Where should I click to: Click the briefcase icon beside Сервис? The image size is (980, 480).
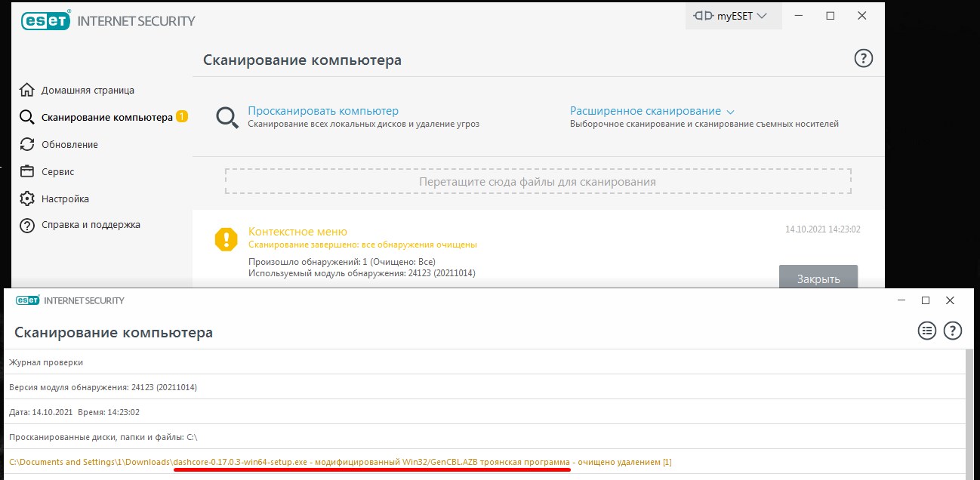pyautogui.click(x=27, y=171)
